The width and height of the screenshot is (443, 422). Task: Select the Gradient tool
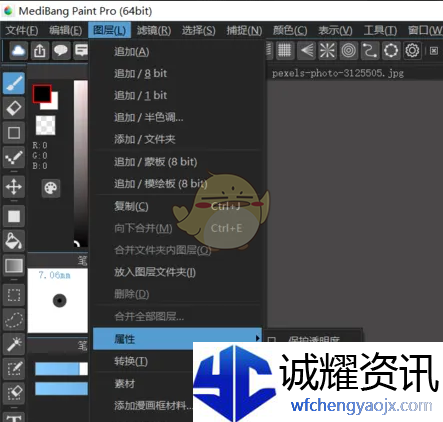point(14,266)
